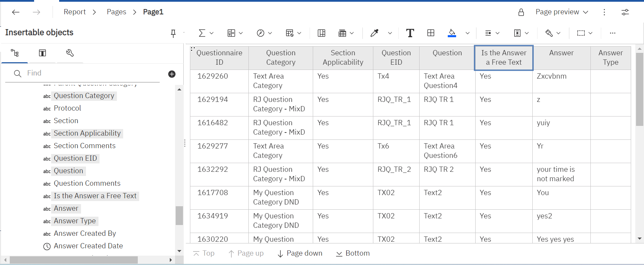Click the dashed selection rectangle icon
This screenshot has height=265, width=644.
(581, 33)
